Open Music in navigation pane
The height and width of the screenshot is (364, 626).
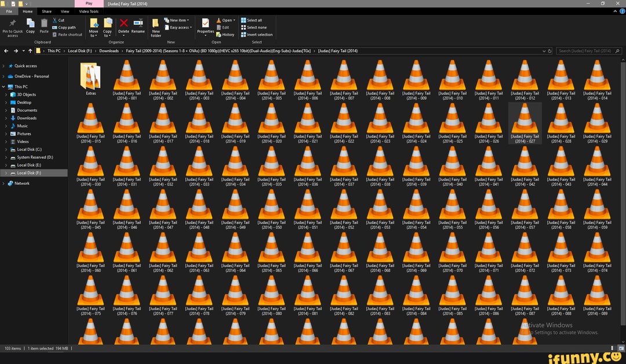coord(23,126)
